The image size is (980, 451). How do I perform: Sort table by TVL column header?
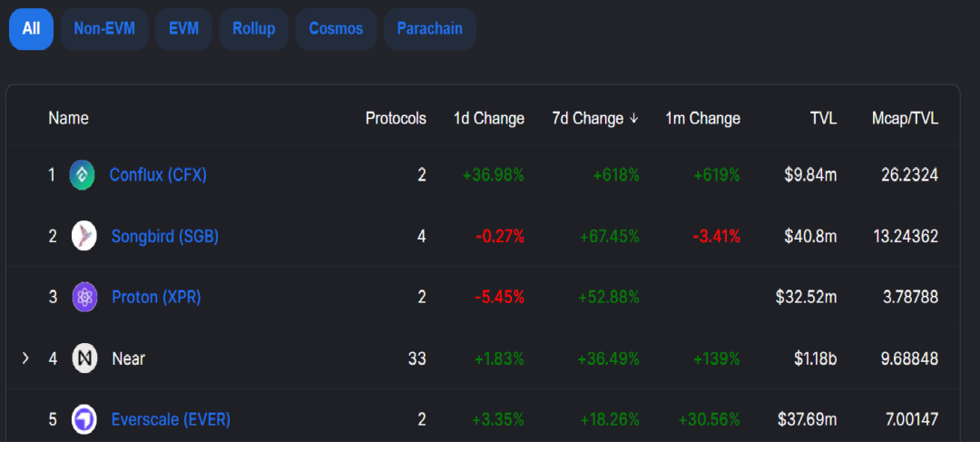point(823,119)
